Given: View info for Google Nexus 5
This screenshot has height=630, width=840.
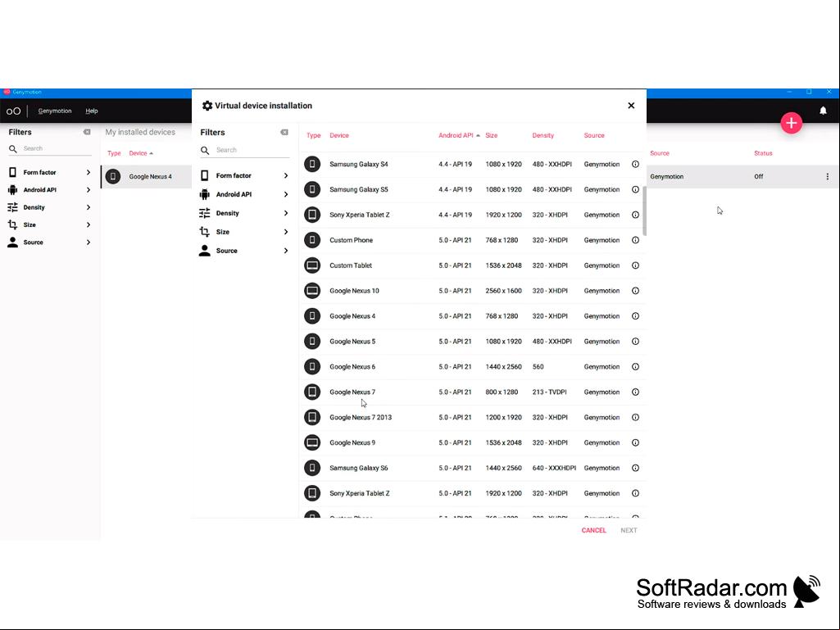Looking at the screenshot, I should [x=635, y=342].
